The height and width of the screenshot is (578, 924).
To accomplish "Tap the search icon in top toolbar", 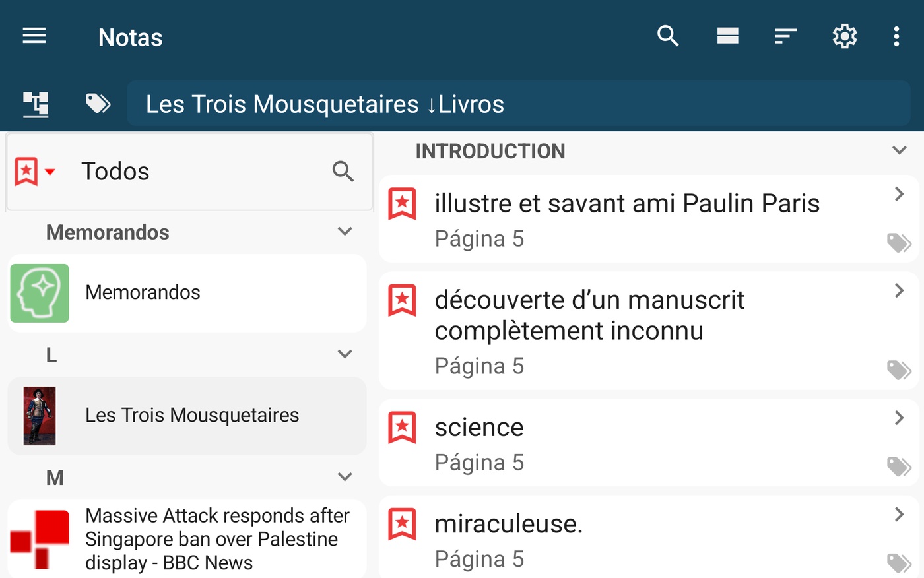I will coord(668,36).
